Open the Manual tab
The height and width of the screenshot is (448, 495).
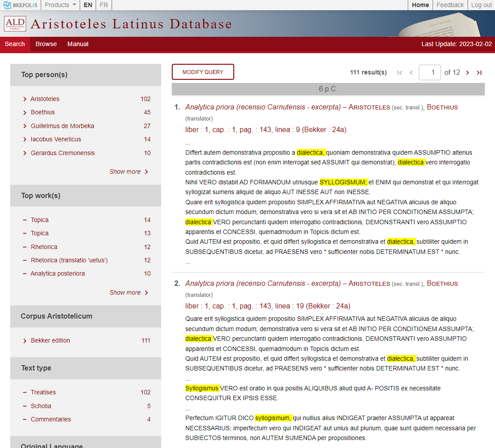pos(77,44)
